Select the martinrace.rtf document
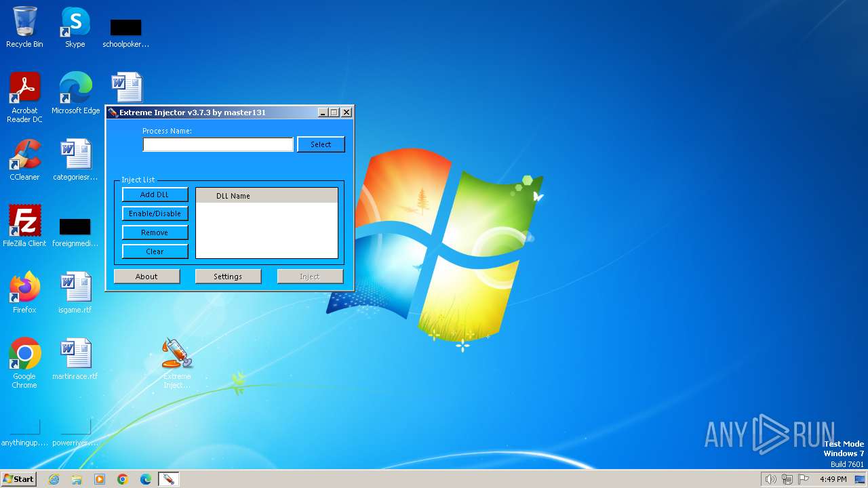 75,359
